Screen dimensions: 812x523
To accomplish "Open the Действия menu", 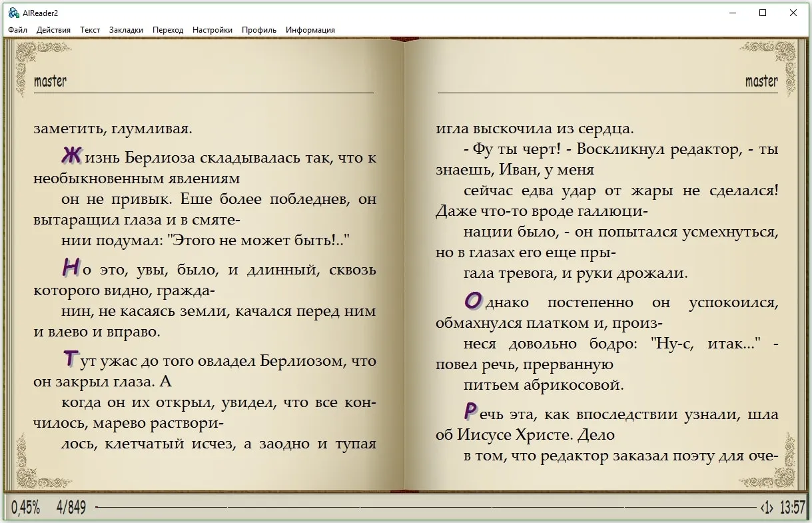I will (x=53, y=30).
